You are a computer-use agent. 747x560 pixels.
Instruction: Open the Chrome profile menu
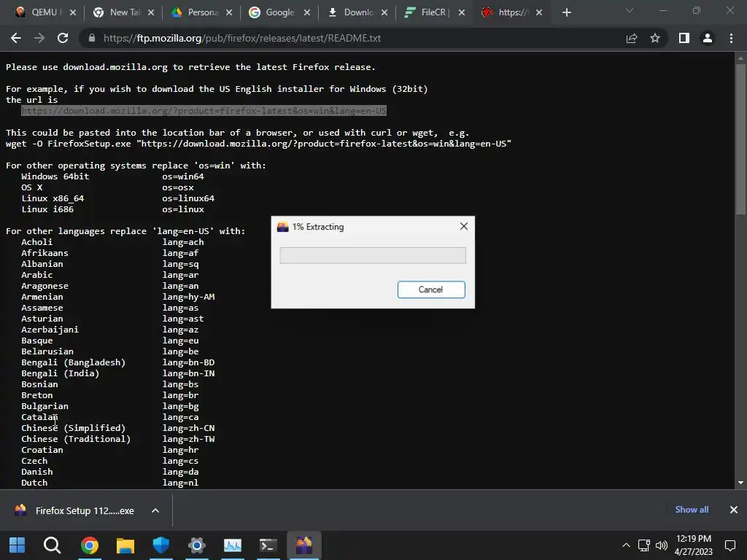point(708,38)
